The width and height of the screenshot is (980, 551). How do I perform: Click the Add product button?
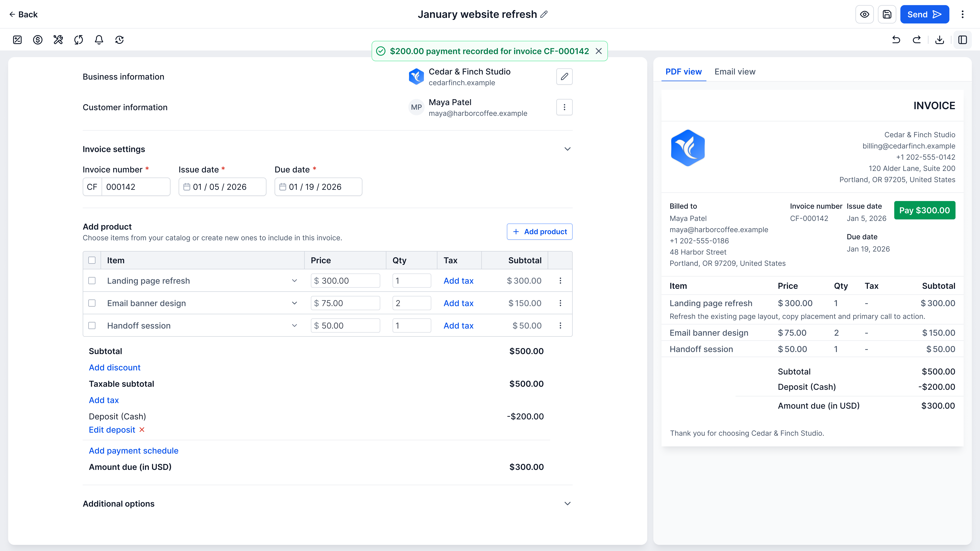click(x=540, y=232)
